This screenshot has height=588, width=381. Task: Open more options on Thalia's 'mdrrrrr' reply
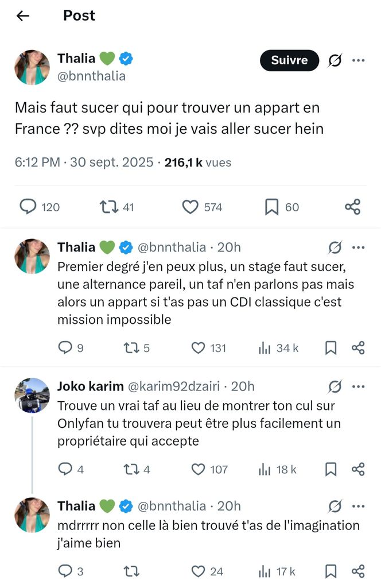(358, 506)
